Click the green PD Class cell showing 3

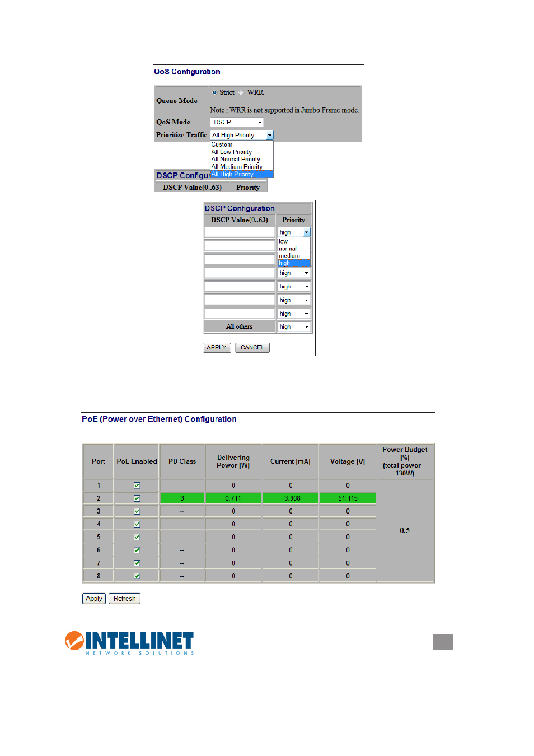(182, 498)
